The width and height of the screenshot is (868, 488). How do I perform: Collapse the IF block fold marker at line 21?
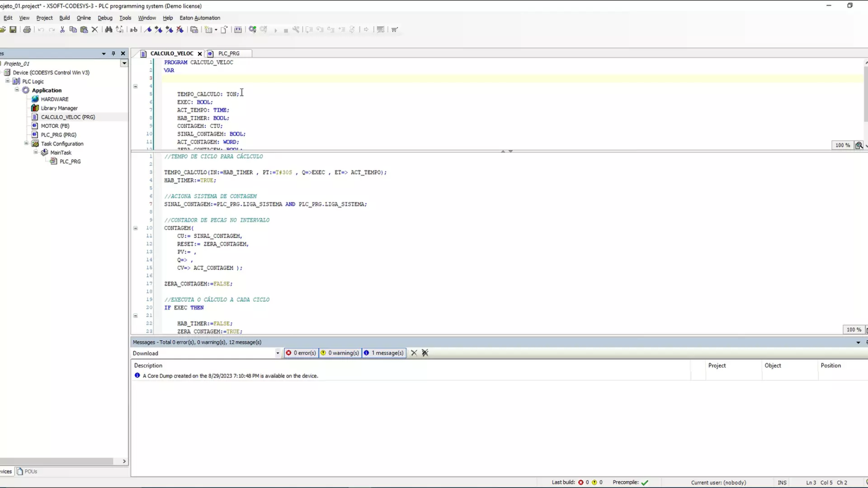pos(135,316)
